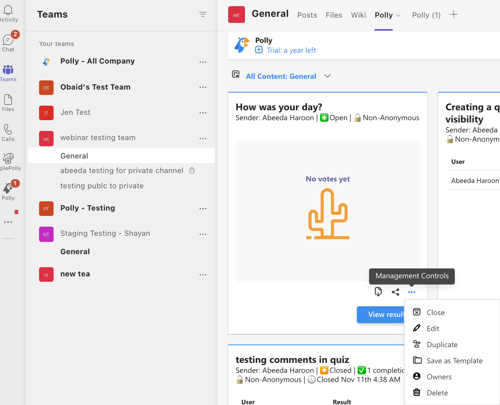The height and width of the screenshot is (405, 500).
Task: Click the filter icon beside Teams heading
Action: [x=203, y=14]
